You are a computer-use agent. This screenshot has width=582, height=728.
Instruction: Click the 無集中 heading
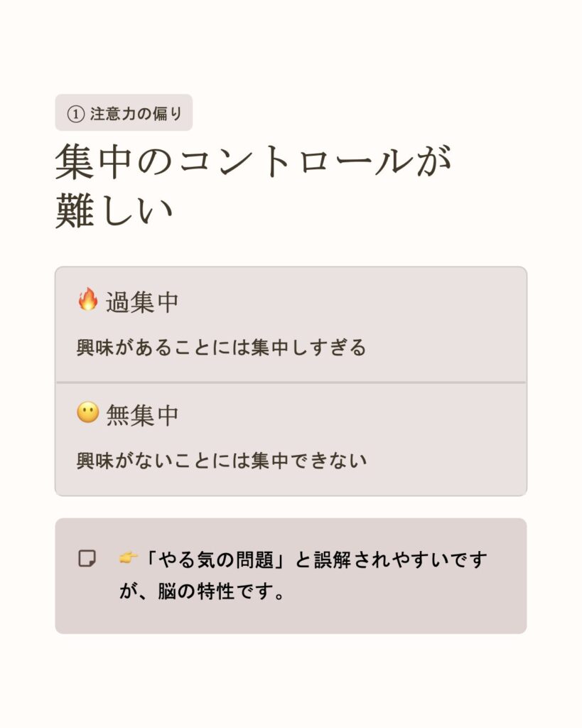[142, 416]
